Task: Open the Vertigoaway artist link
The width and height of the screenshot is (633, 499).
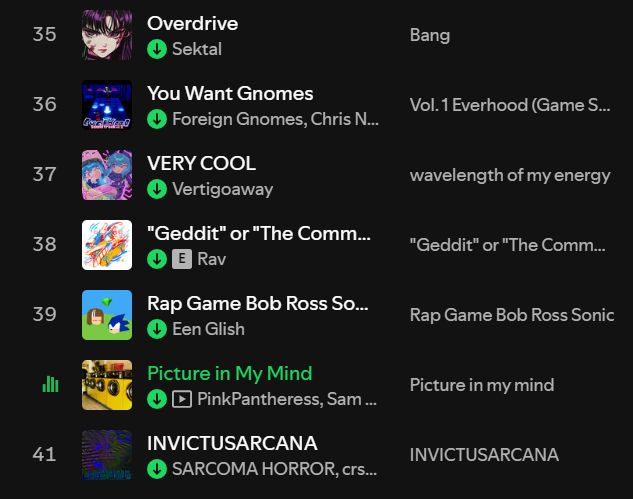Action: tap(222, 189)
